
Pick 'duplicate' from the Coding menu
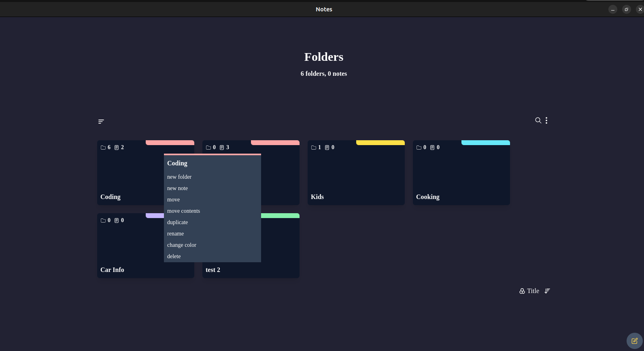pos(213,222)
